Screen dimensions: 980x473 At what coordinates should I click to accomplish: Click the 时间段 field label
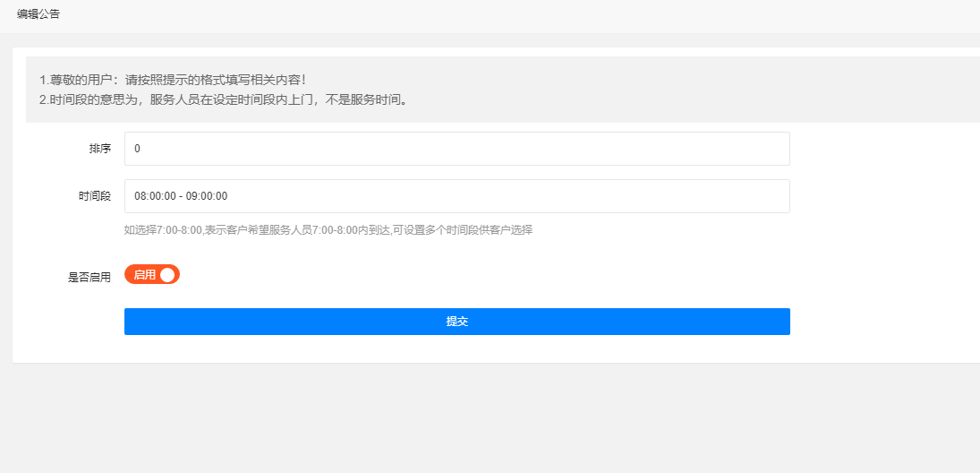click(x=95, y=196)
